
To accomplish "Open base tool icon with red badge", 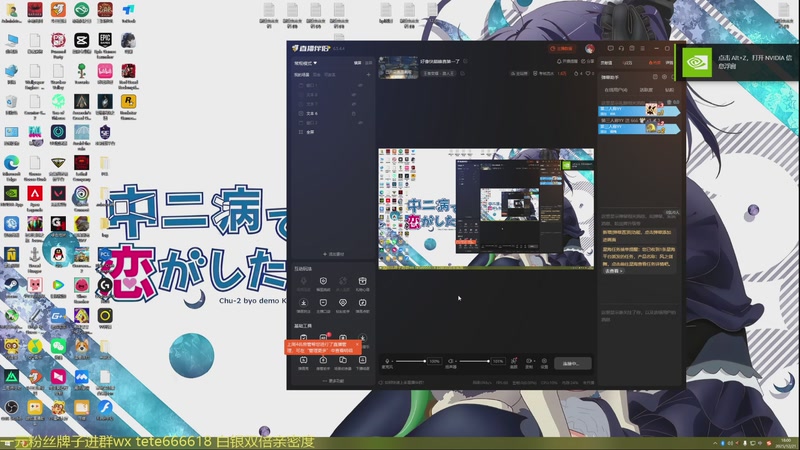I will coord(323,337).
